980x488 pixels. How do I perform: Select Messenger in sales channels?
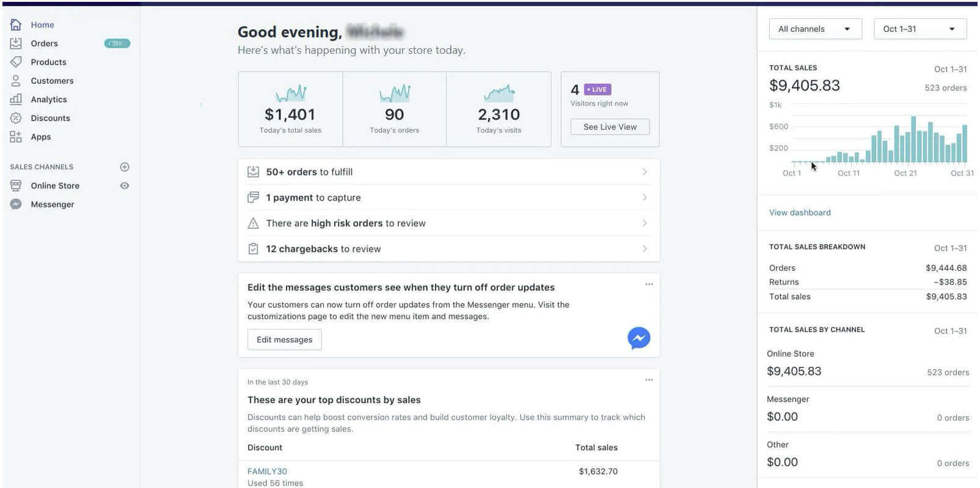53,204
